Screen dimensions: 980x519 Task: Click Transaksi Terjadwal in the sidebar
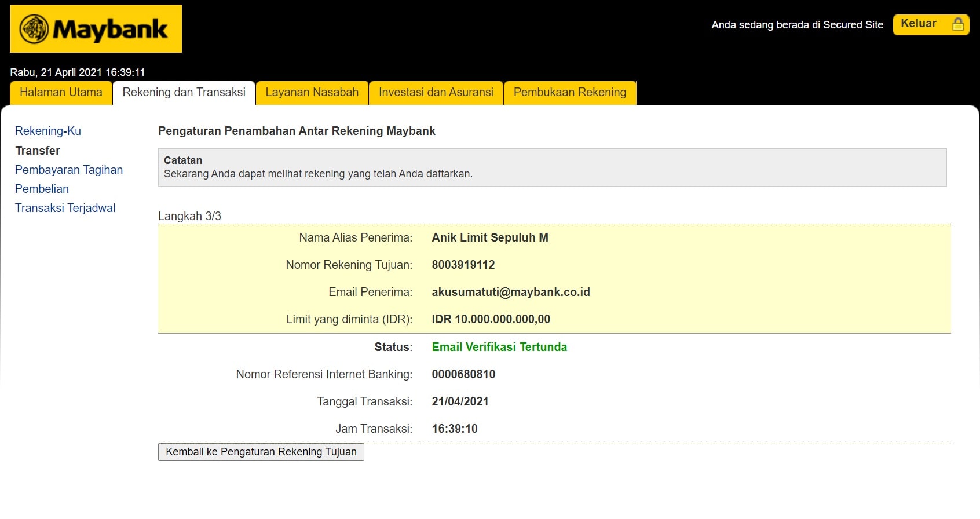point(65,208)
